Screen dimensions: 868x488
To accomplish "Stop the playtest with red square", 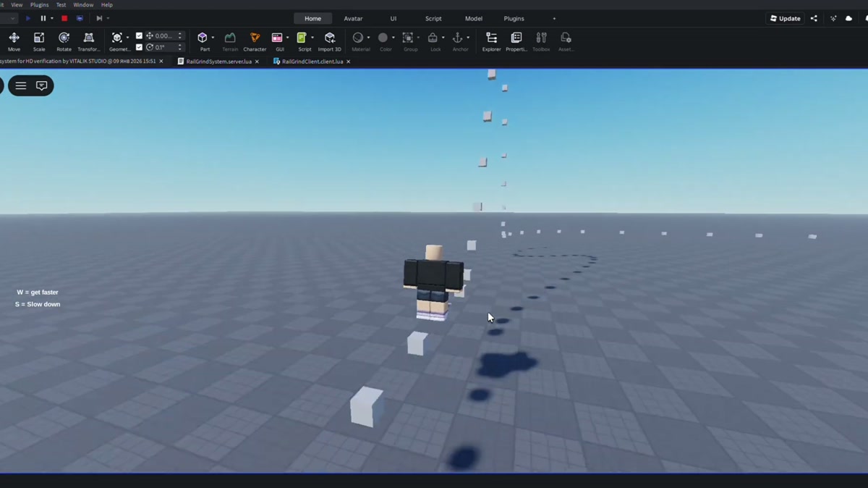I will tap(64, 19).
